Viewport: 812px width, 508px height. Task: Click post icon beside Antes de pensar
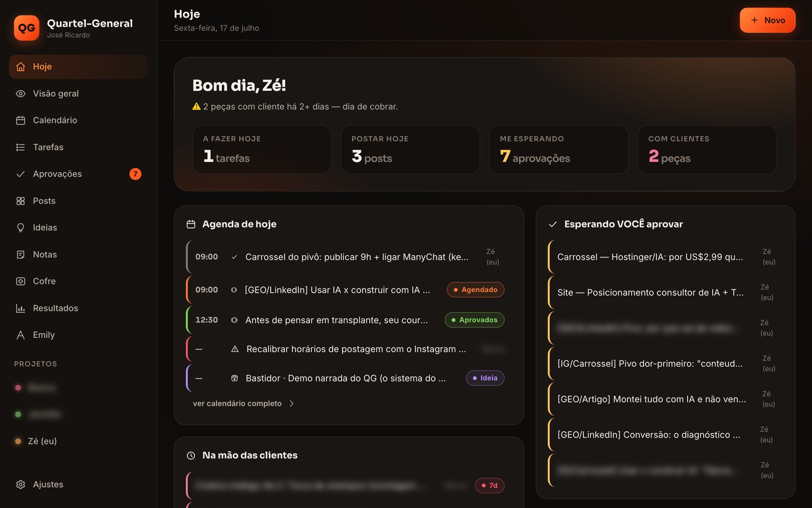click(234, 320)
